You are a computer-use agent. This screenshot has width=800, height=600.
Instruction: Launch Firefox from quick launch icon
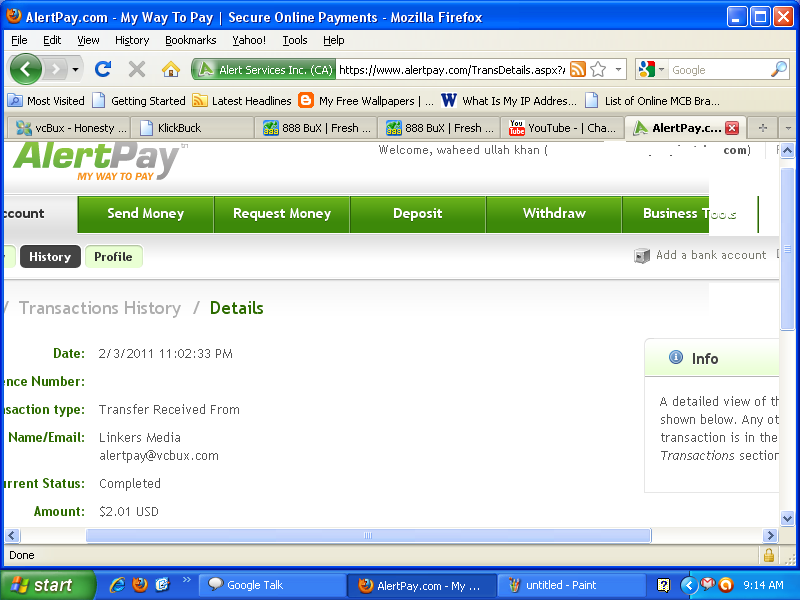point(140,585)
